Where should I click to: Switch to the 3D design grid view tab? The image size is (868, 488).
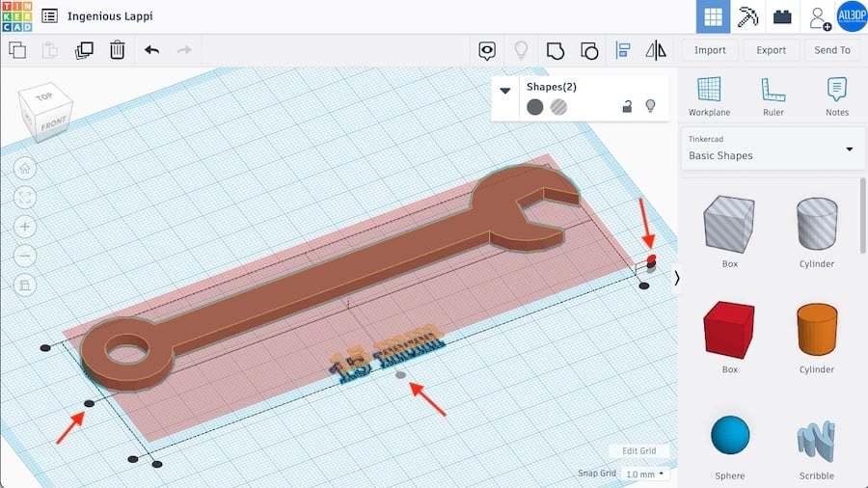tap(713, 17)
